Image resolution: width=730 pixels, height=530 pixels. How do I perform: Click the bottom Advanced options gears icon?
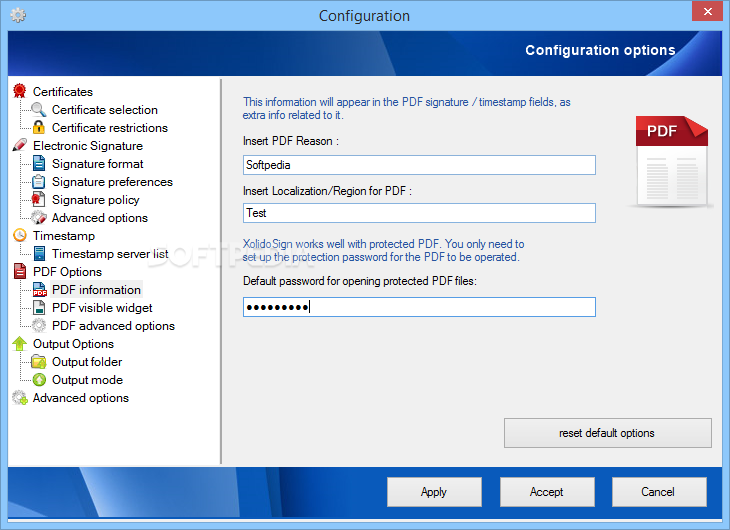coord(20,397)
